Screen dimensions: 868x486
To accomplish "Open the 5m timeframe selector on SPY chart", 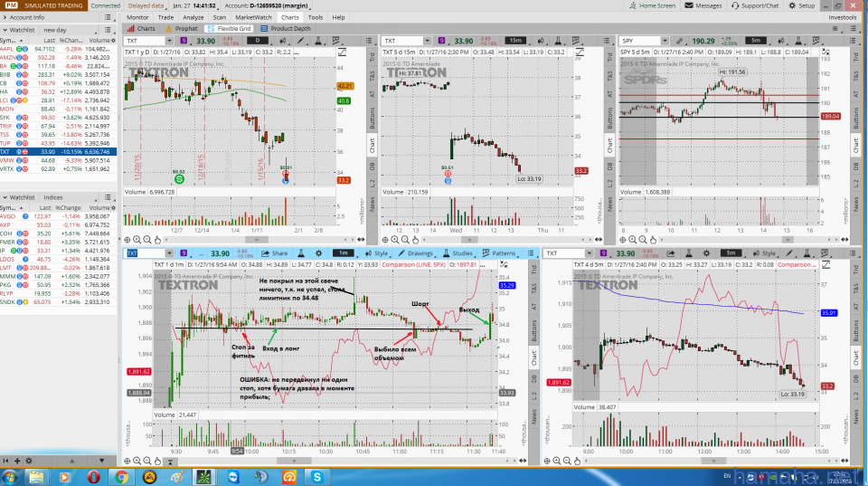I will (756, 41).
